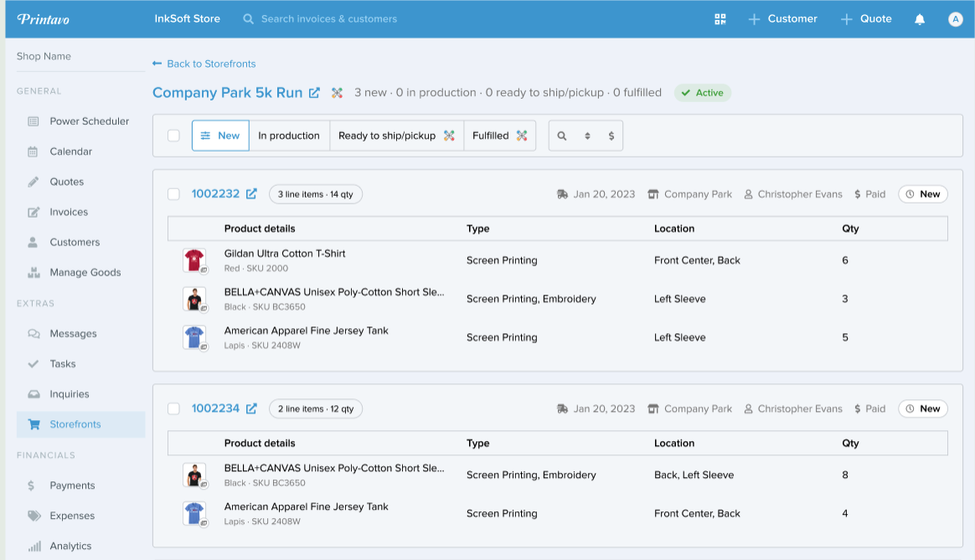Open the New status dropdown on order 1002232
This screenshot has width=975, height=560.
click(922, 194)
